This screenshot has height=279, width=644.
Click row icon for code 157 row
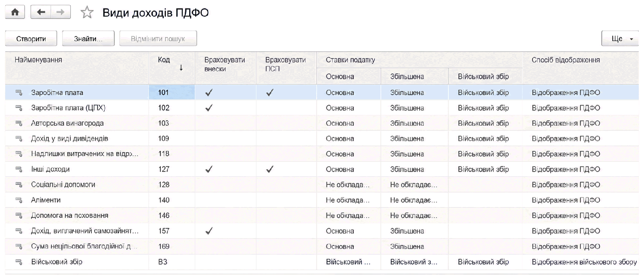click(19, 231)
